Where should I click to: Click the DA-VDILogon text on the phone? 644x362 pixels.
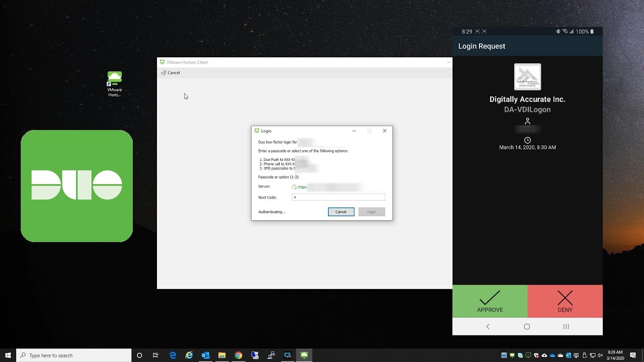(x=527, y=110)
